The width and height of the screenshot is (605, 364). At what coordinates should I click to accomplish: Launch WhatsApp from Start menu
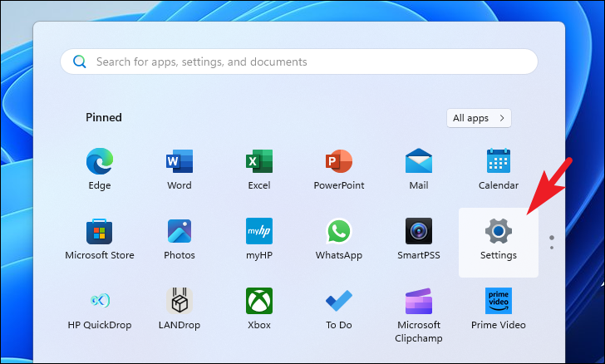pos(339,239)
